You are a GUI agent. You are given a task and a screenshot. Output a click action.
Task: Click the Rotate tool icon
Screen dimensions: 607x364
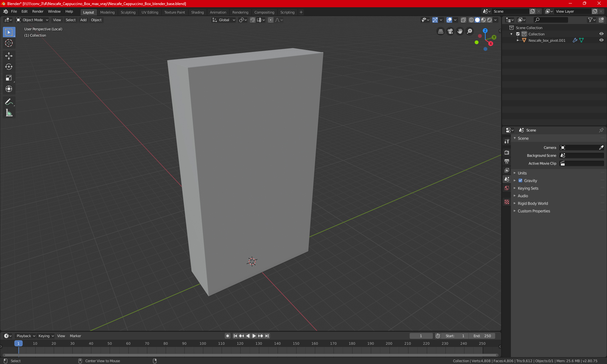[x=9, y=66]
